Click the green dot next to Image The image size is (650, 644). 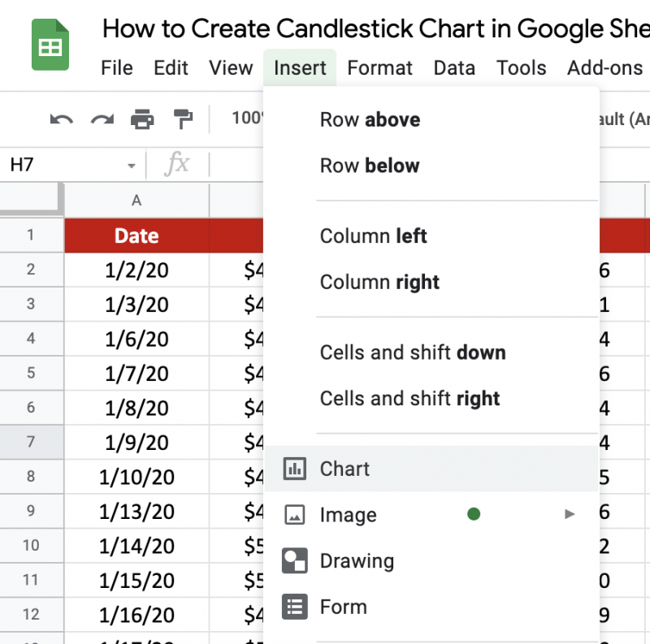click(474, 514)
